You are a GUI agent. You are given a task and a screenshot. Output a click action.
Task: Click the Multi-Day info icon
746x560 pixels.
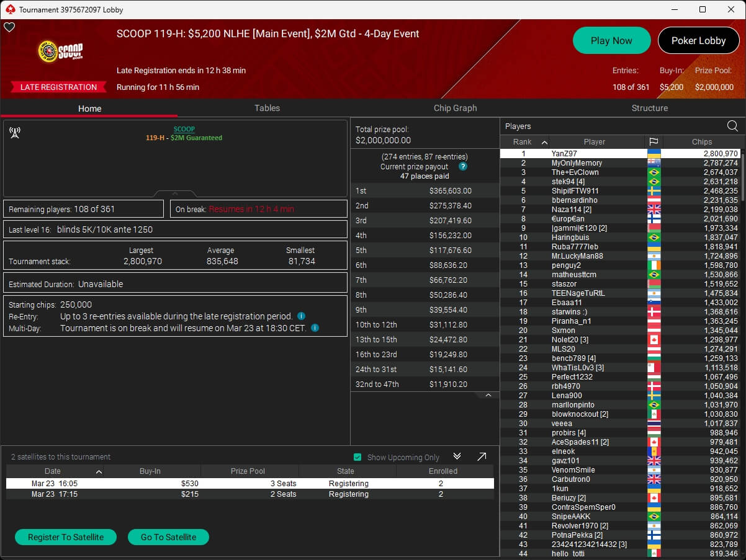tap(315, 328)
